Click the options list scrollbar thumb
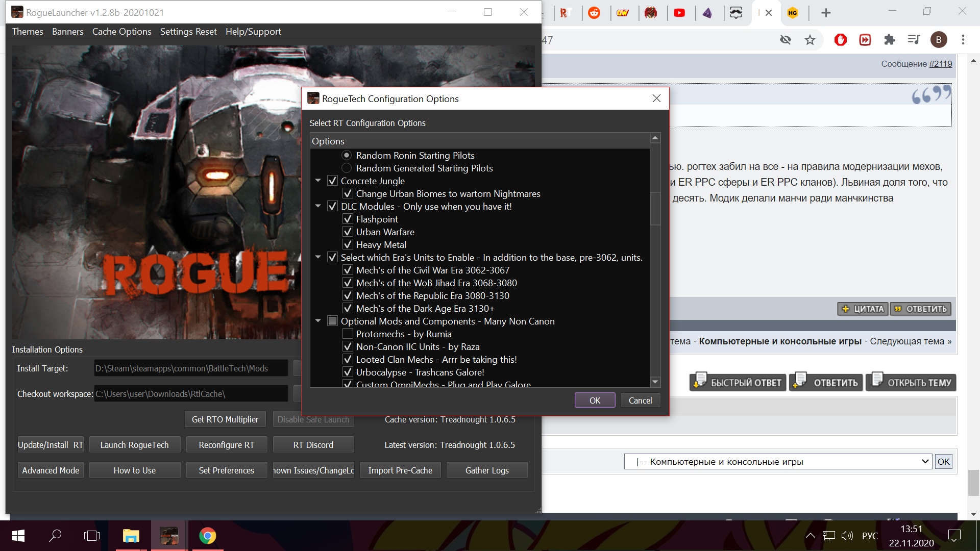 click(x=655, y=208)
